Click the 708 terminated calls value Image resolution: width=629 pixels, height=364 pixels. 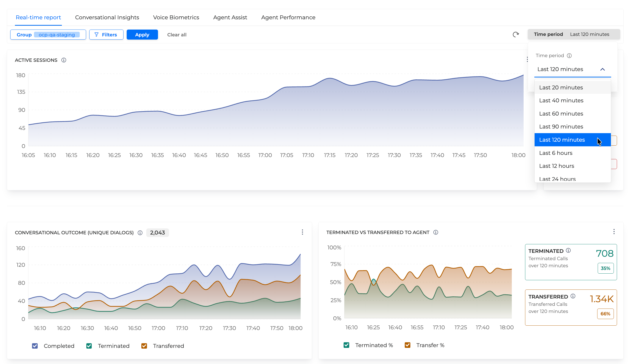pos(605,253)
